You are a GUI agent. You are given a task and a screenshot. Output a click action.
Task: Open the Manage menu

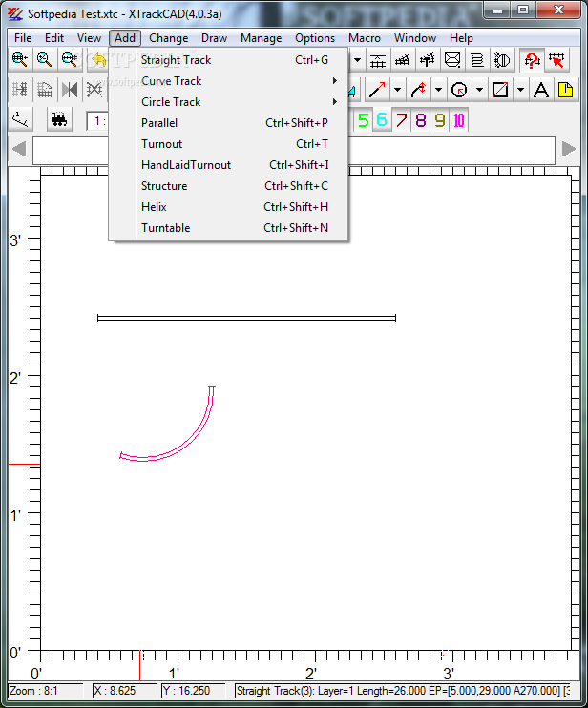[261, 38]
